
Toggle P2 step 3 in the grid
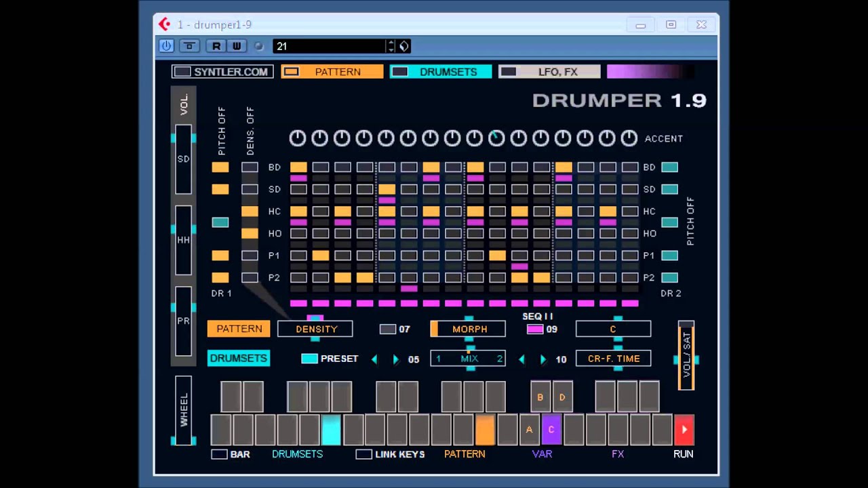tap(342, 277)
